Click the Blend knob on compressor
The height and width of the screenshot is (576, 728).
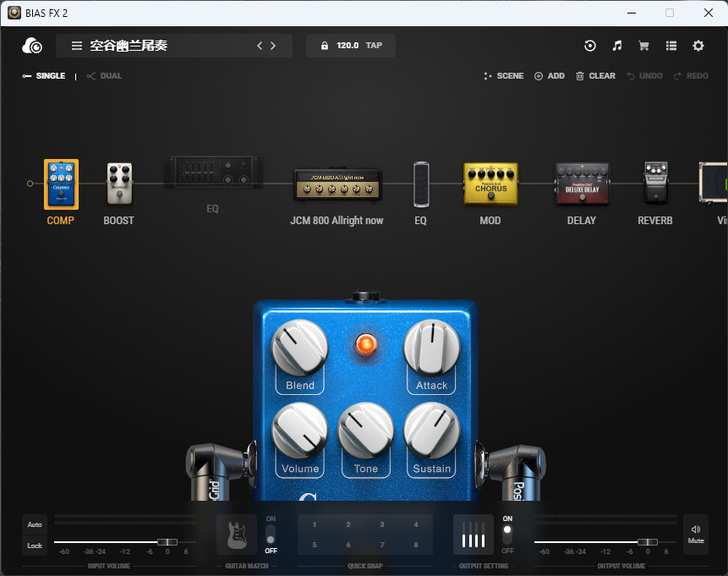(x=299, y=348)
